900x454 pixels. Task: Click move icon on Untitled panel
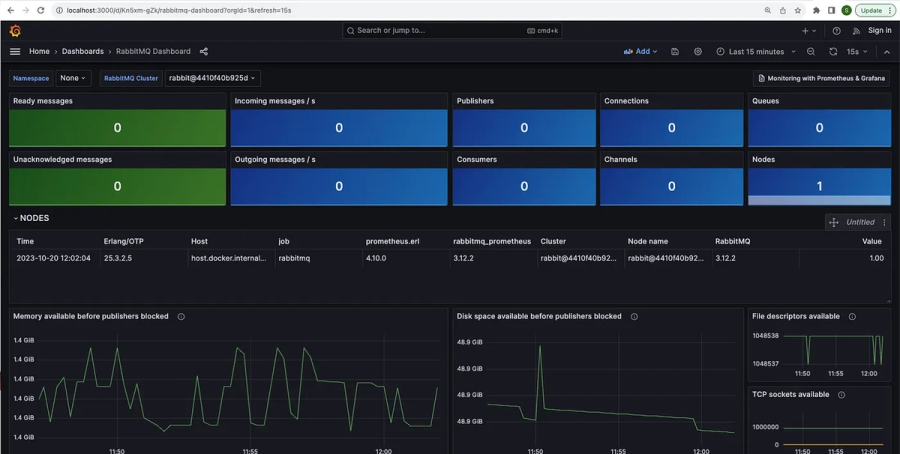point(834,222)
